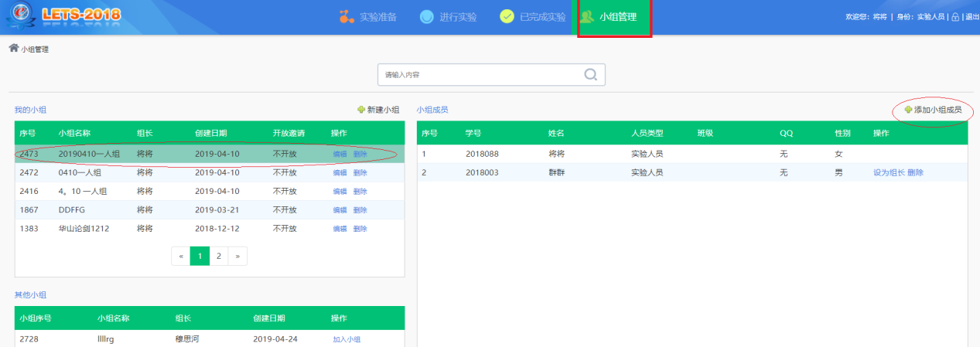Click the green plus icon beside 新建小组
The image size is (980, 347).
pos(360,110)
